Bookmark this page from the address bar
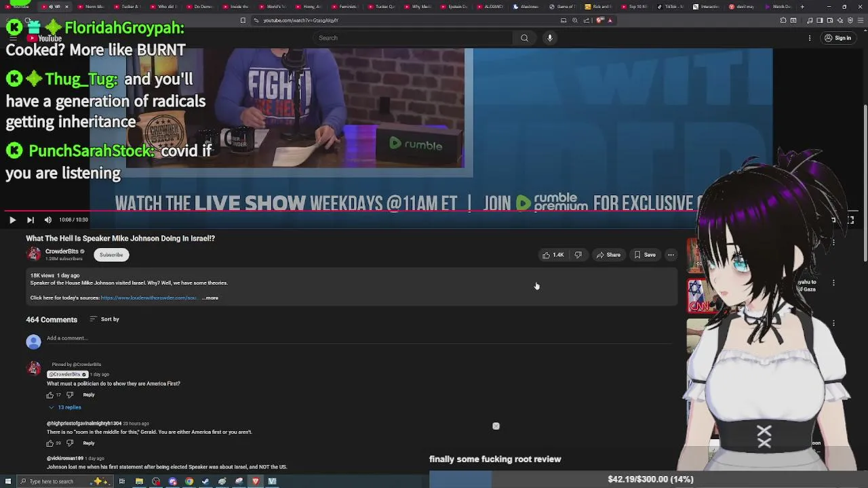Screen dimensions: 868x488 click(x=243, y=20)
